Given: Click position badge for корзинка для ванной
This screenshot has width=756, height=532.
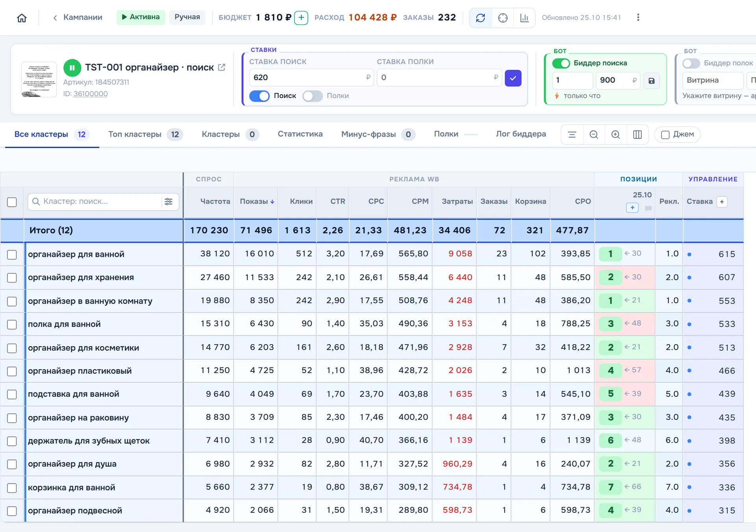Looking at the screenshot, I should [x=610, y=488].
